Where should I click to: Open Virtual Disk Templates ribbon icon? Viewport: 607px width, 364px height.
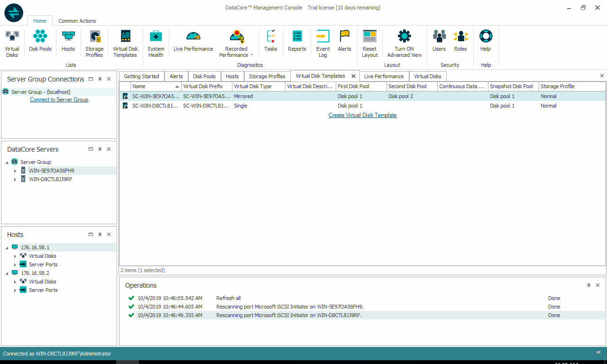click(x=125, y=44)
